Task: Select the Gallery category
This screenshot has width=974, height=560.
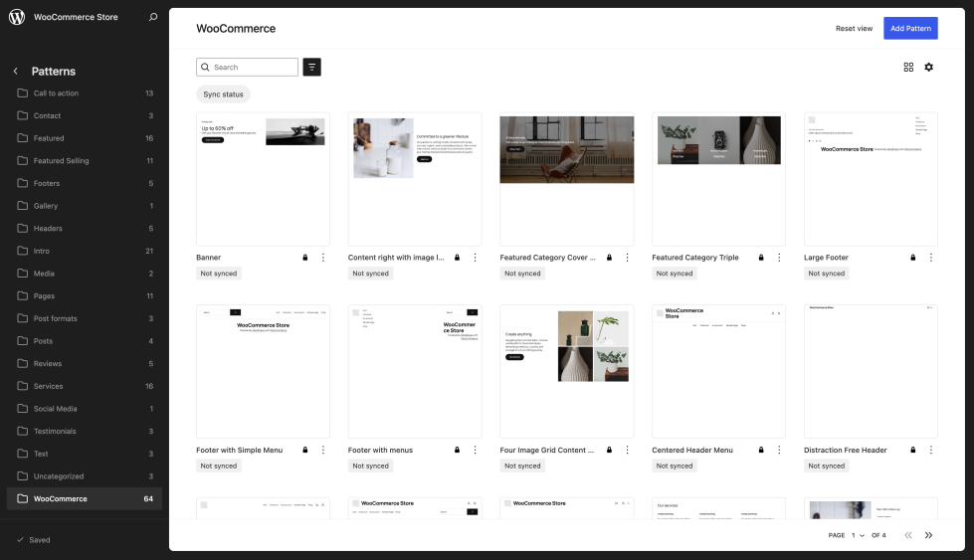Action: pyautogui.click(x=85, y=206)
